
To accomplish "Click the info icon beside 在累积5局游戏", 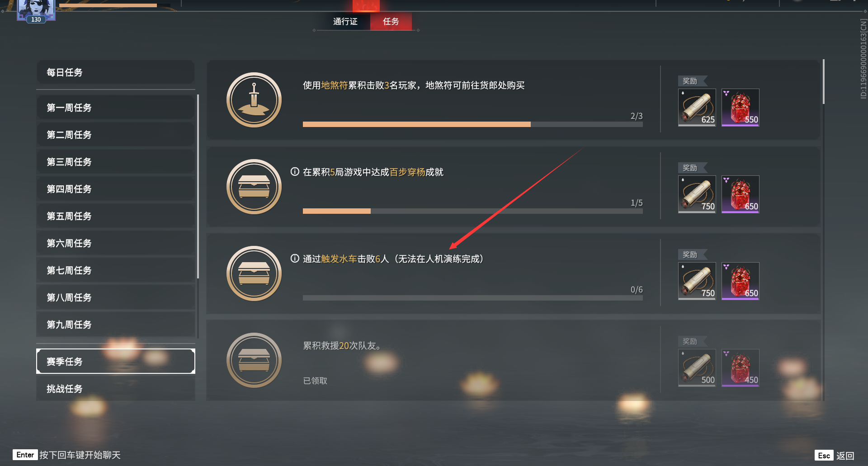I will point(295,172).
